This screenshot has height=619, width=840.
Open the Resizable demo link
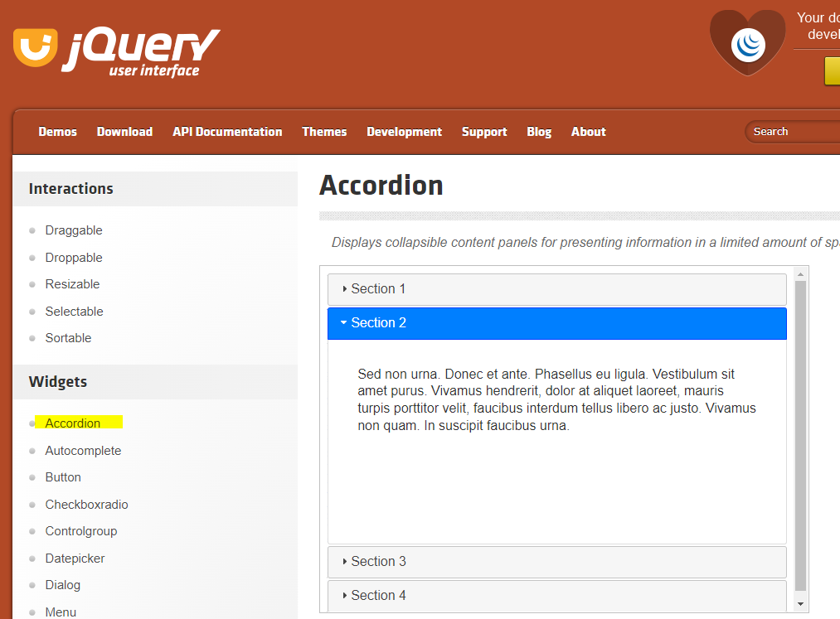click(72, 284)
